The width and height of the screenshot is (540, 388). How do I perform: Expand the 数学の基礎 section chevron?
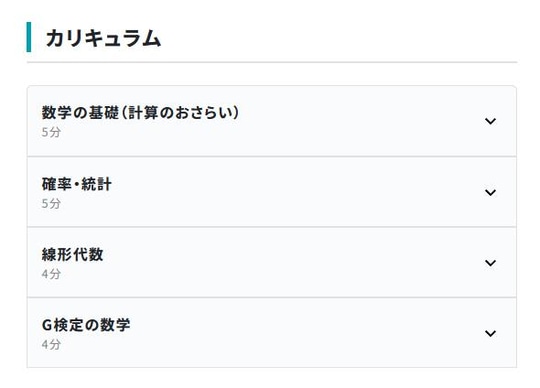(x=490, y=121)
